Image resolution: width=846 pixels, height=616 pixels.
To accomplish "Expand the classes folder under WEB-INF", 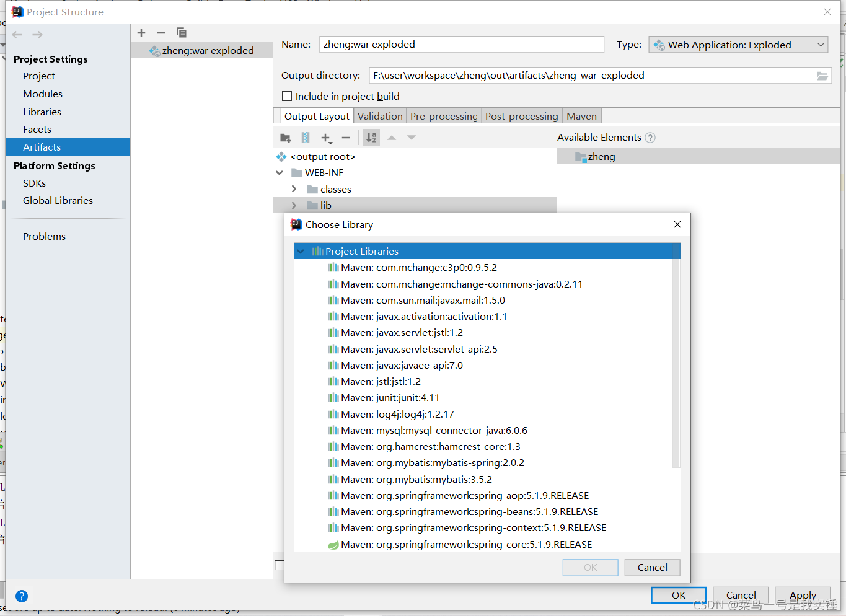I will [294, 189].
